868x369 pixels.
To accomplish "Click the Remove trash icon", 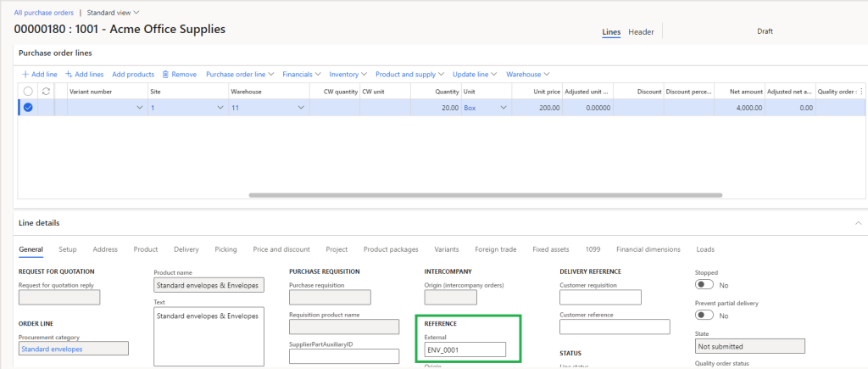I will tap(165, 74).
